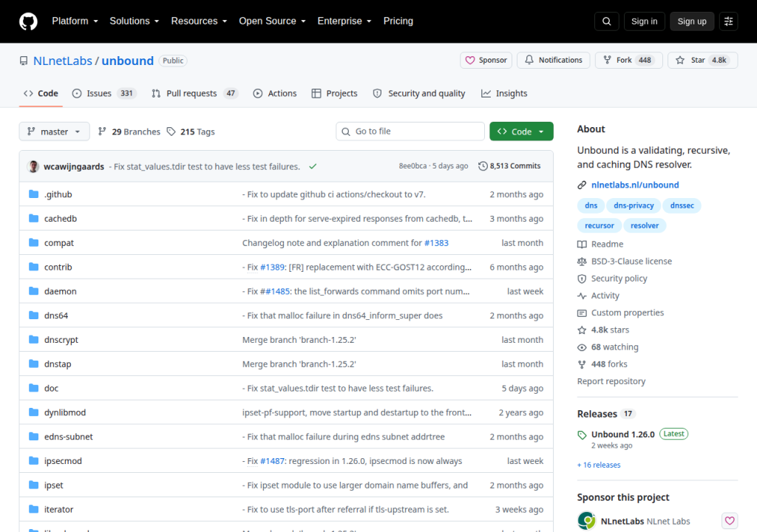Select the dnssec topic tag
This screenshot has width=757, height=532.
coord(682,205)
